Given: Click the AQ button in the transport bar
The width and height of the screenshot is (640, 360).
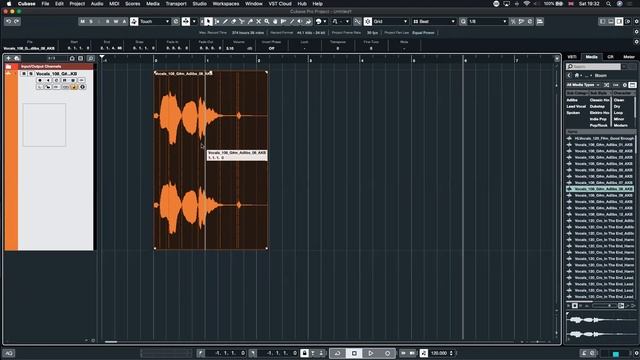Looking at the screenshot, I should pyautogui.click(x=9, y=353).
